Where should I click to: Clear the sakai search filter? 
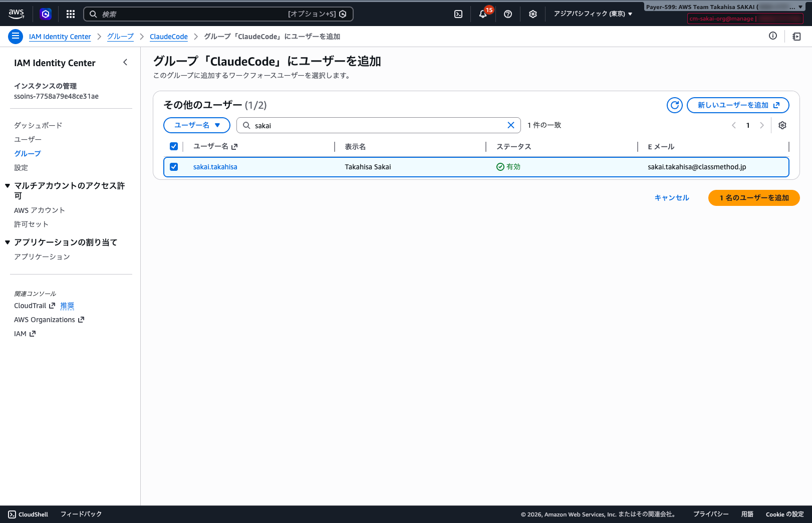511,125
